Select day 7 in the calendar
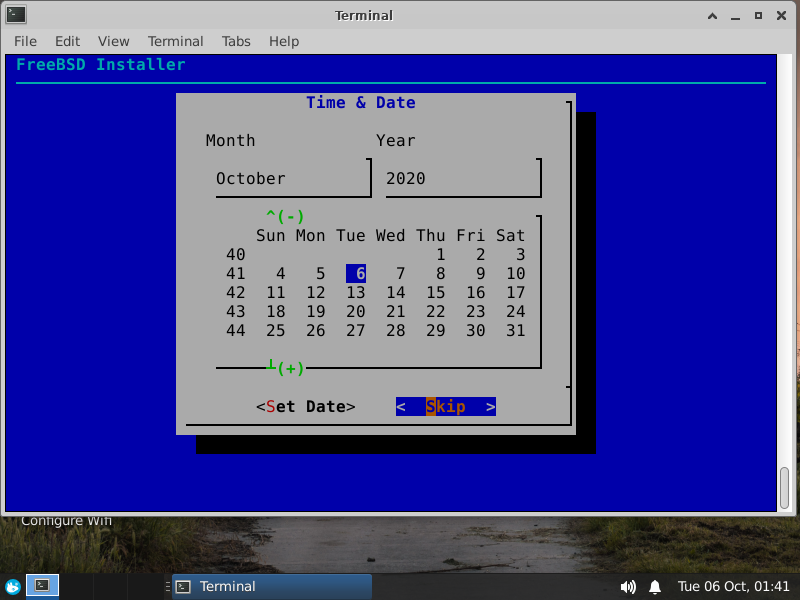 pyautogui.click(x=401, y=273)
